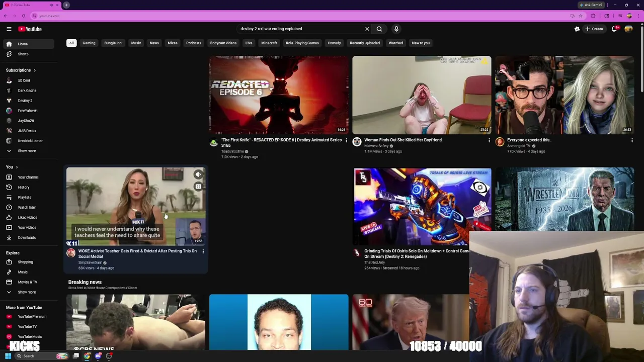Open the Asmongold TV channel name
Image resolution: width=644 pixels, height=362 pixels.
(x=519, y=146)
